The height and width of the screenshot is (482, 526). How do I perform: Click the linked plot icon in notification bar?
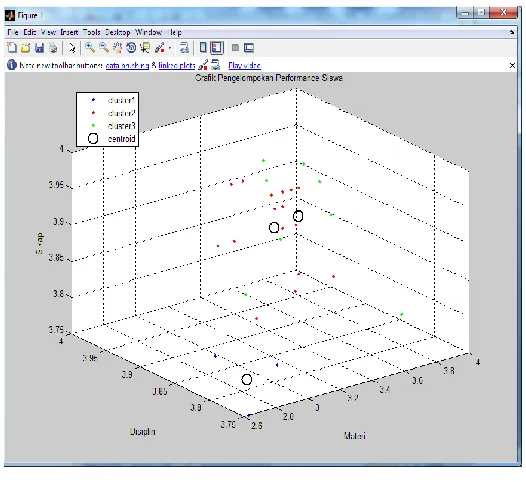(x=215, y=65)
